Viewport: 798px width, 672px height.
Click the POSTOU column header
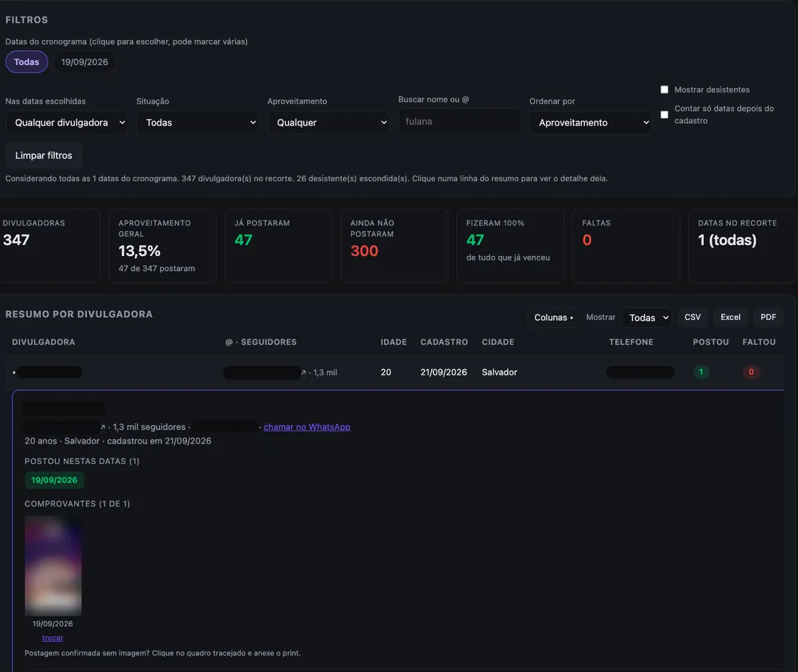pos(710,342)
